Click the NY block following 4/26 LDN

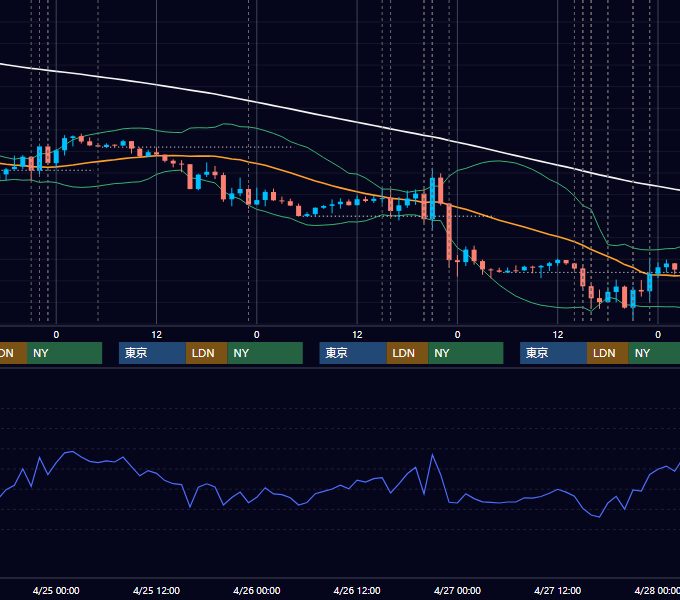(x=466, y=353)
